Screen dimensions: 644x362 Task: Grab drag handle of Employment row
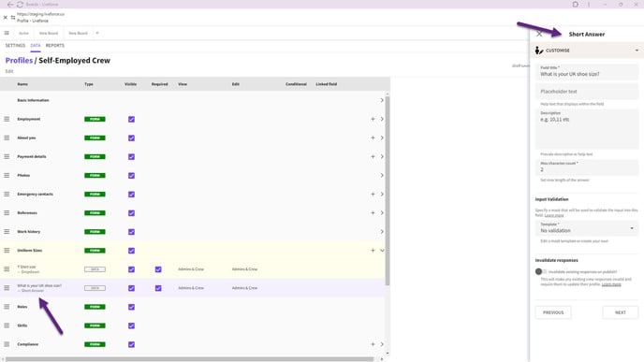(7, 119)
